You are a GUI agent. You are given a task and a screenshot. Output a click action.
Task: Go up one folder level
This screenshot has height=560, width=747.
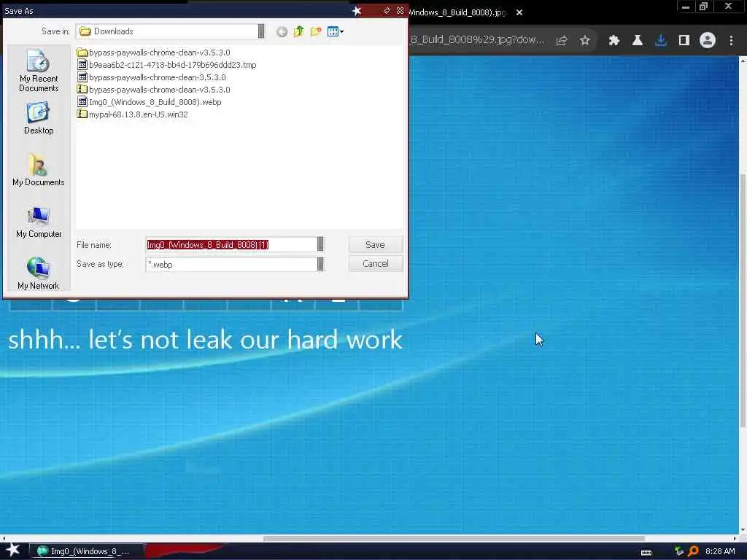point(298,32)
